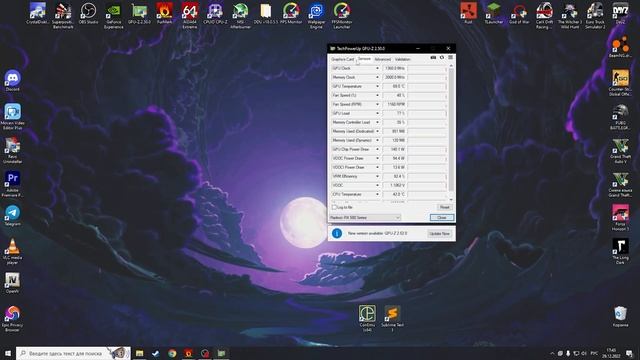Click the refresh icon in GPU-Z
The height and width of the screenshot is (360, 640).
click(x=442, y=58)
